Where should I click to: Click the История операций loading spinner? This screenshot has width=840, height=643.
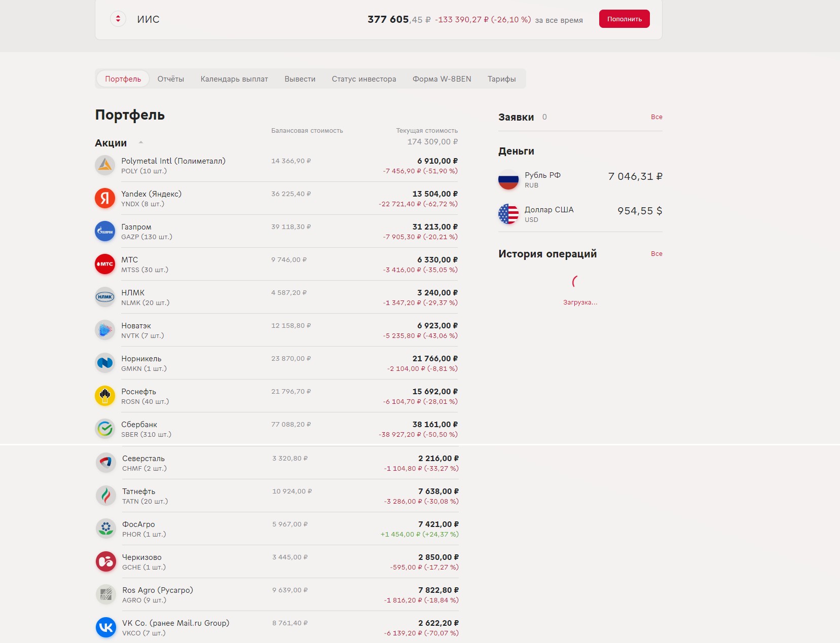click(x=575, y=281)
